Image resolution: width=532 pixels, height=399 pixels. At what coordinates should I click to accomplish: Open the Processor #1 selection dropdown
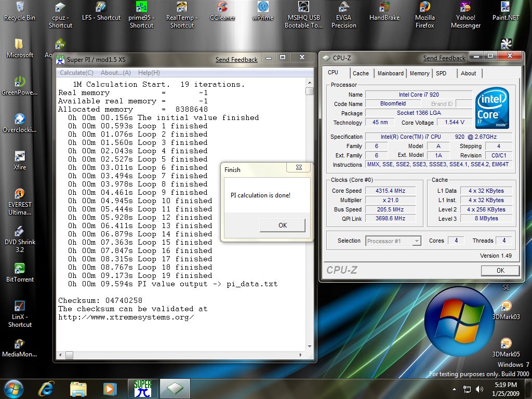click(x=393, y=241)
